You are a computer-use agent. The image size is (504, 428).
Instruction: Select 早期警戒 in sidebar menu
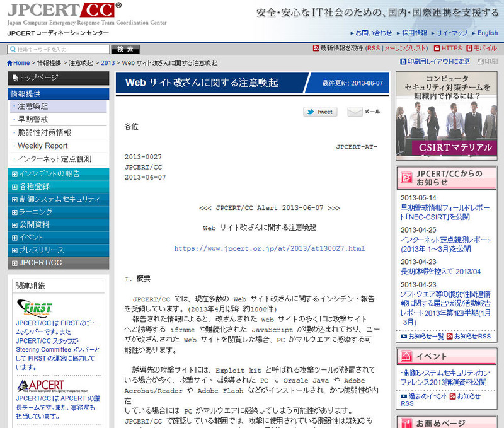point(33,119)
